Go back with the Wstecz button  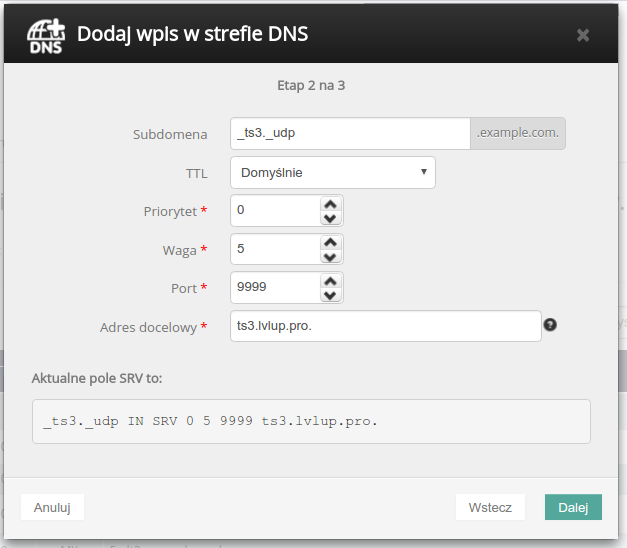[x=490, y=507]
